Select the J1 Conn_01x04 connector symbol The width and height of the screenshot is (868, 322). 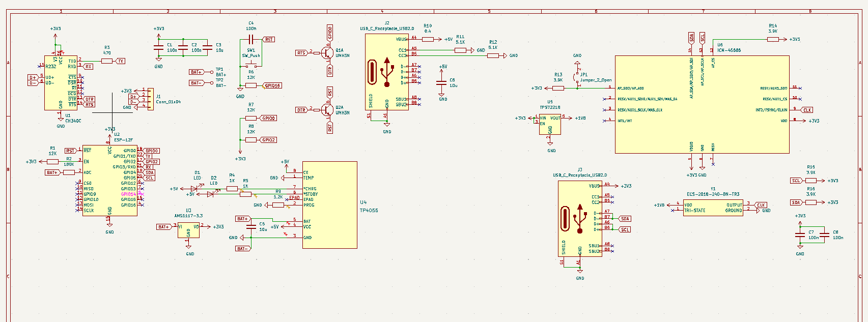150,98
